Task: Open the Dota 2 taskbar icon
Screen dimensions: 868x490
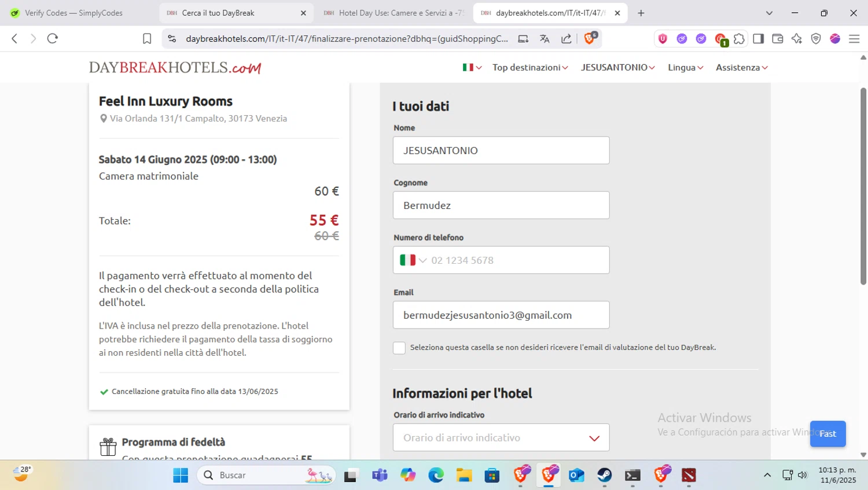Action: (689, 476)
